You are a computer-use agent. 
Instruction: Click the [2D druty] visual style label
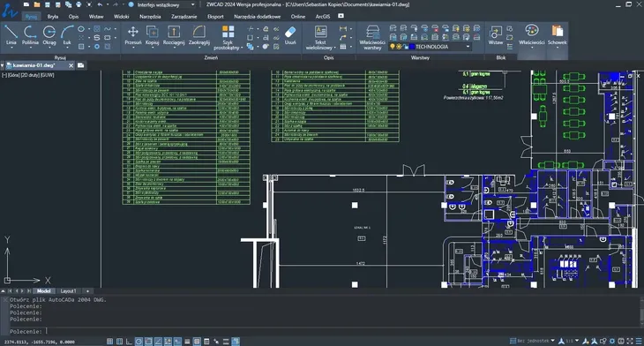[x=29, y=75]
